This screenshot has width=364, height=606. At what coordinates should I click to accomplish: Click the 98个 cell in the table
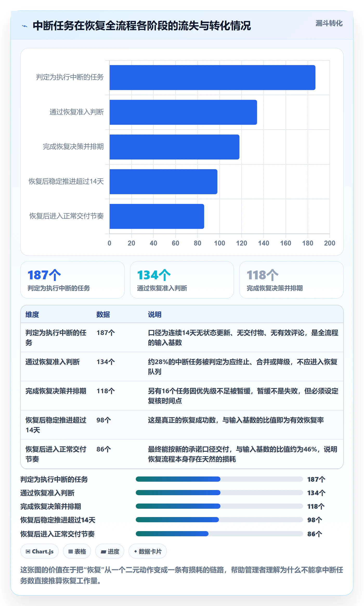[104, 420]
